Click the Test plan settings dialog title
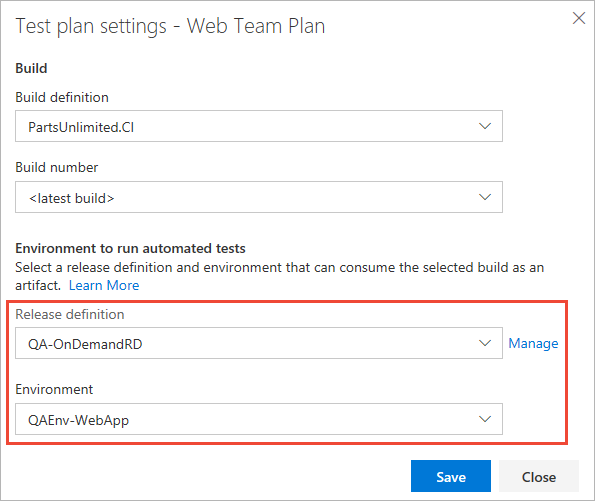595x501 pixels. pyautogui.click(x=170, y=26)
